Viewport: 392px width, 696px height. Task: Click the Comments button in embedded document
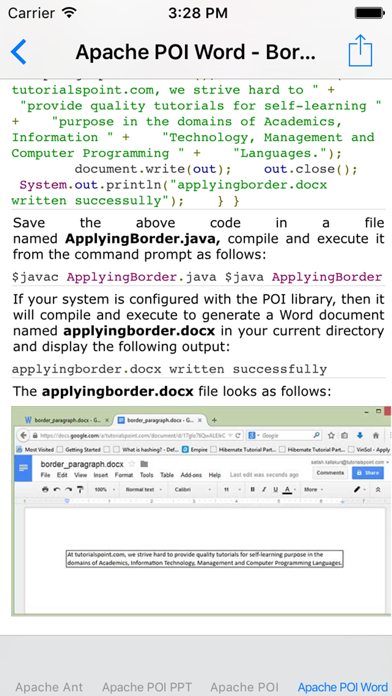point(330,473)
